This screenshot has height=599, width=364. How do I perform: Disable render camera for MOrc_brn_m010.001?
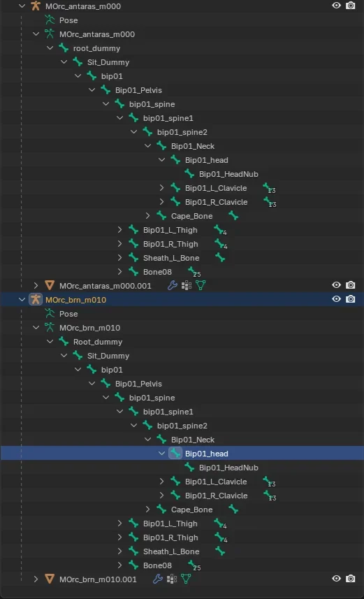[x=350, y=578]
